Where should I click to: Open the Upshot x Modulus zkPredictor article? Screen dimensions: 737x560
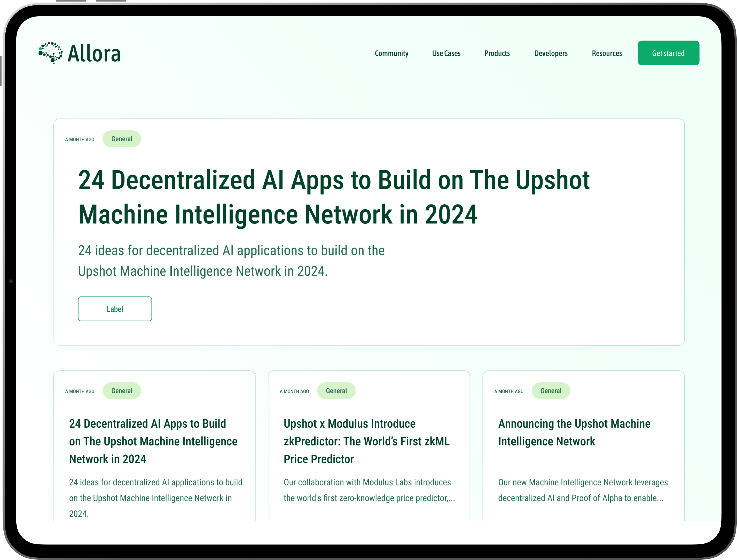point(366,441)
